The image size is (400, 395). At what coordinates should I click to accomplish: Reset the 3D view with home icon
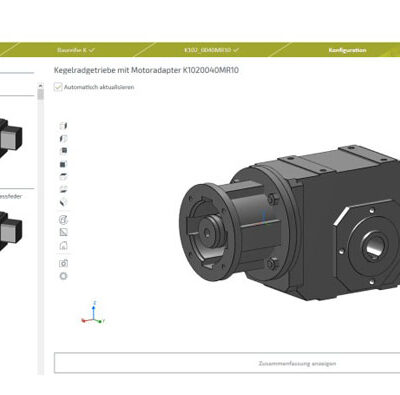[x=63, y=246]
